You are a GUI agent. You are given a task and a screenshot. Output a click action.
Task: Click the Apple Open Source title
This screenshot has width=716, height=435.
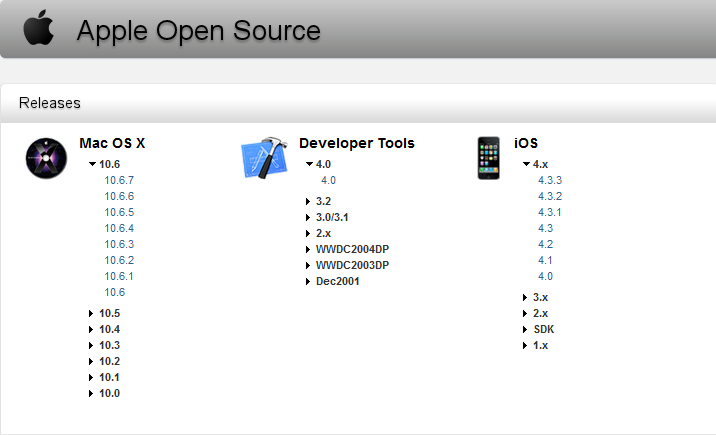click(x=199, y=31)
